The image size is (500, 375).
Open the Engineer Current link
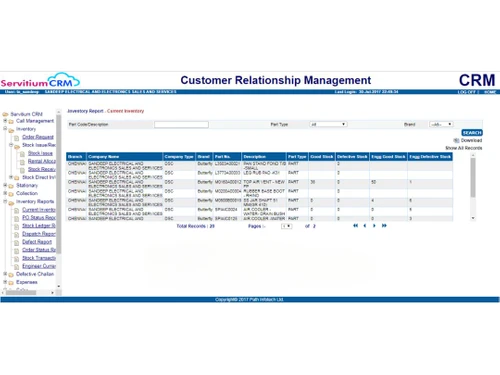coord(39,266)
